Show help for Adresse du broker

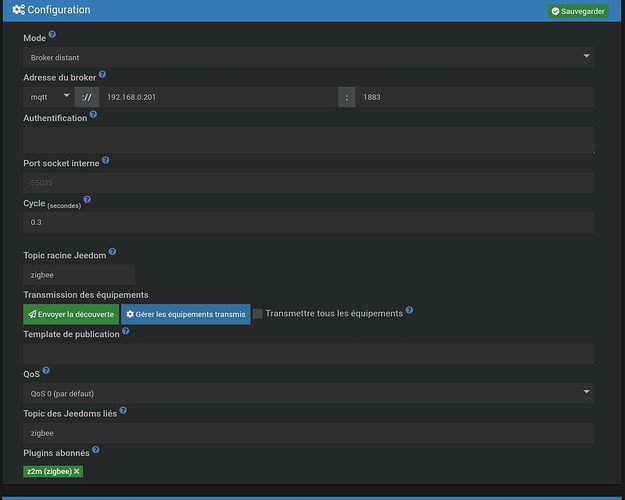coord(102,74)
